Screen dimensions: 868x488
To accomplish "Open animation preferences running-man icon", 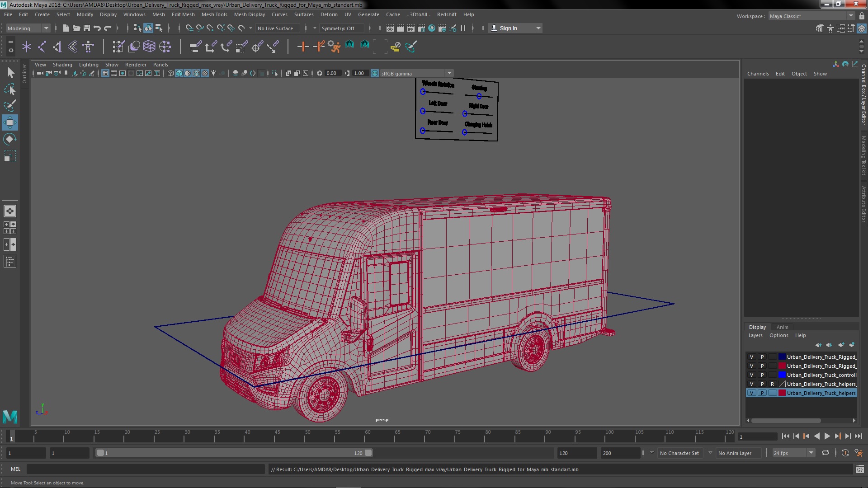I will pyautogui.click(x=859, y=453).
